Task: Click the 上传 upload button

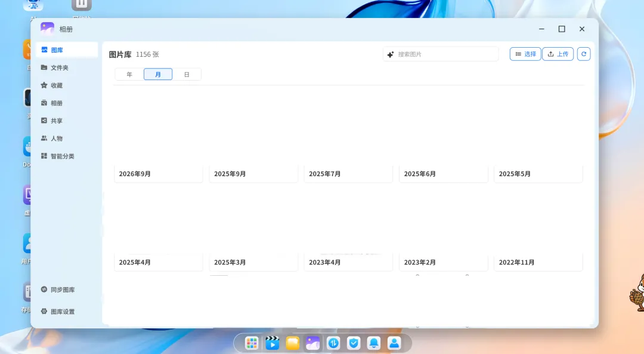Action: [558, 54]
